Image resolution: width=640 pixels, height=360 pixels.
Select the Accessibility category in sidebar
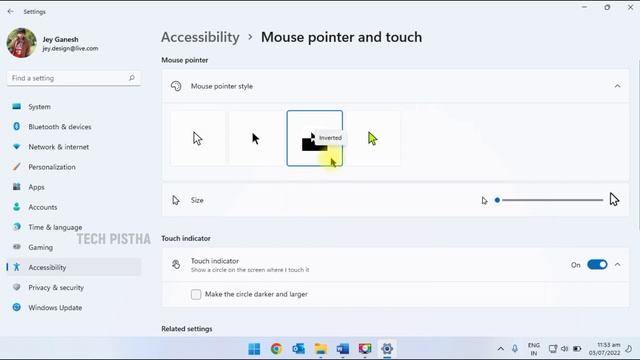tap(73, 267)
